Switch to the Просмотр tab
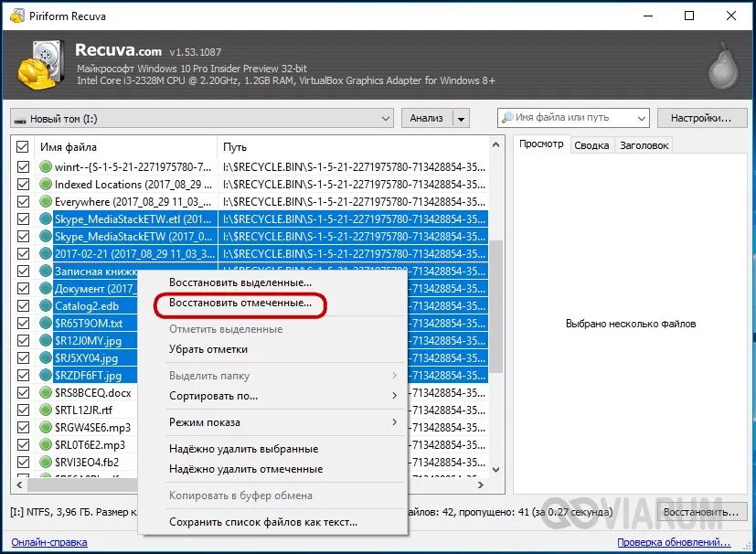The width and height of the screenshot is (756, 554). point(541,144)
